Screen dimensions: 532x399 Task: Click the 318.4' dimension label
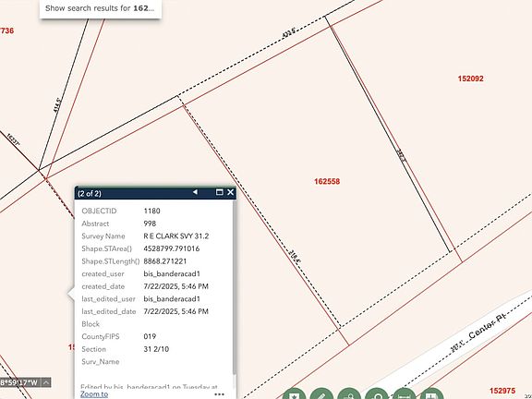pyautogui.click(x=294, y=257)
